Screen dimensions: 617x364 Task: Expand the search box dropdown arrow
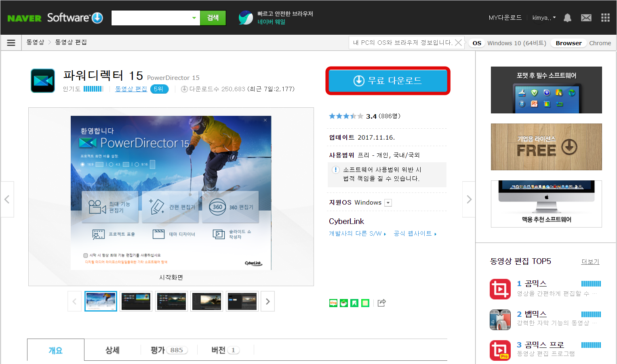point(194,18)
